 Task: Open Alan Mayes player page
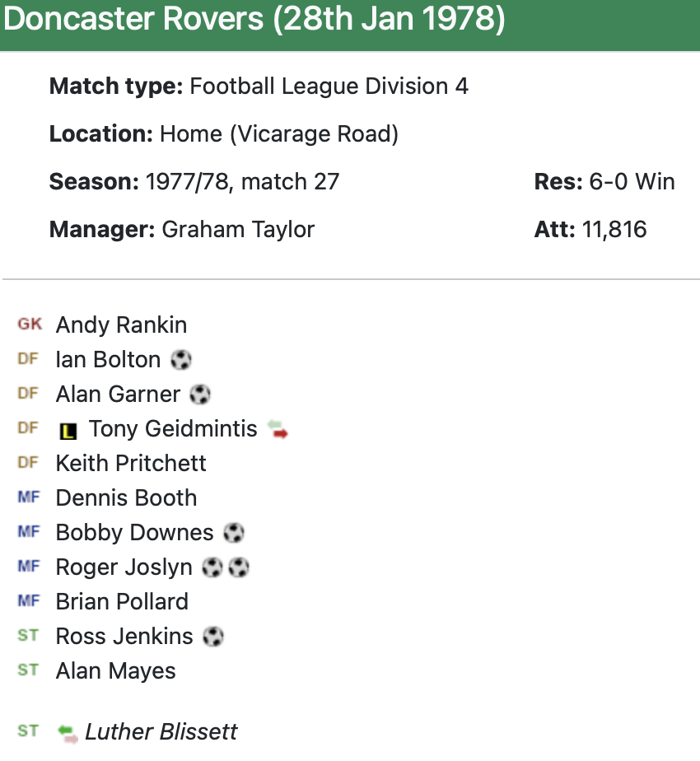(115, 671)
